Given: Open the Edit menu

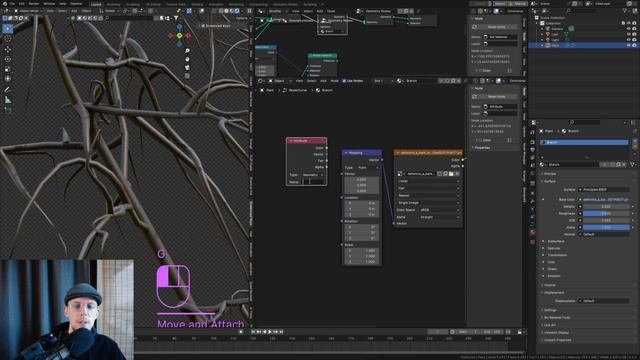Looking at the screenshot, I should click(x=21, y=4).
